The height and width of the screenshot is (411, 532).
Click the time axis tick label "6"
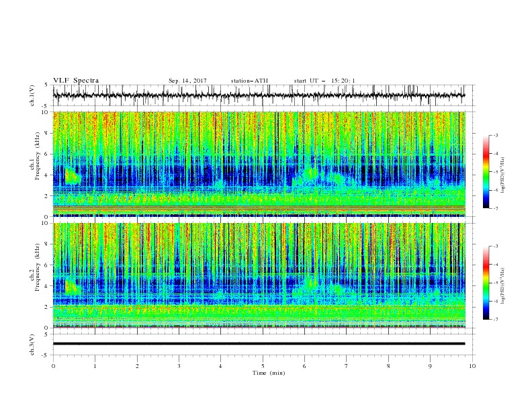pyautogui.click(x=305, y=366)
